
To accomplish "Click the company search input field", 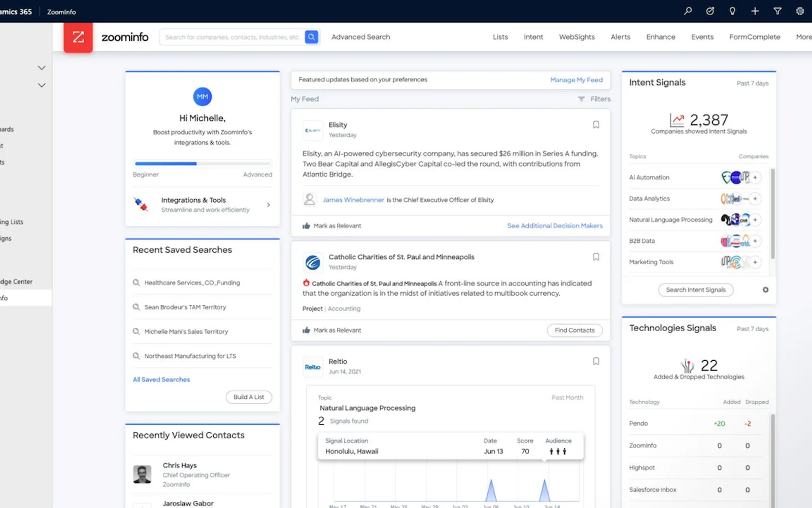I will (x=232, y=37).
